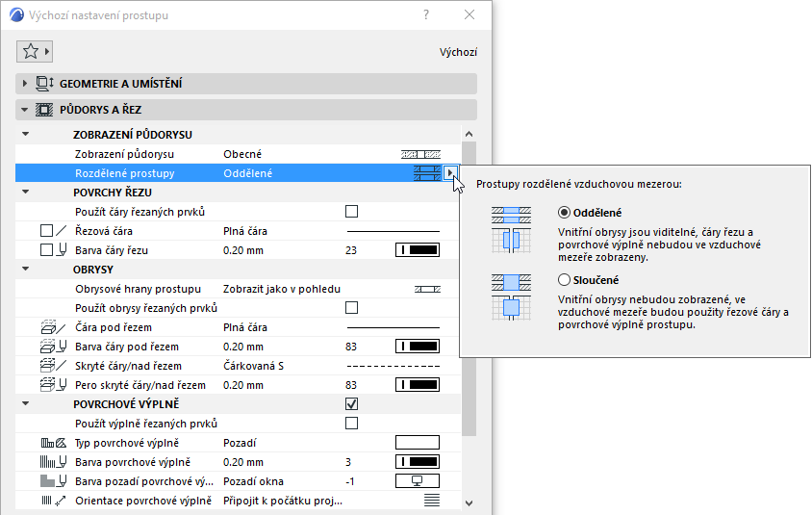Click the Archicad app icon in title bar
812x515 pixels.
(16, 14)
